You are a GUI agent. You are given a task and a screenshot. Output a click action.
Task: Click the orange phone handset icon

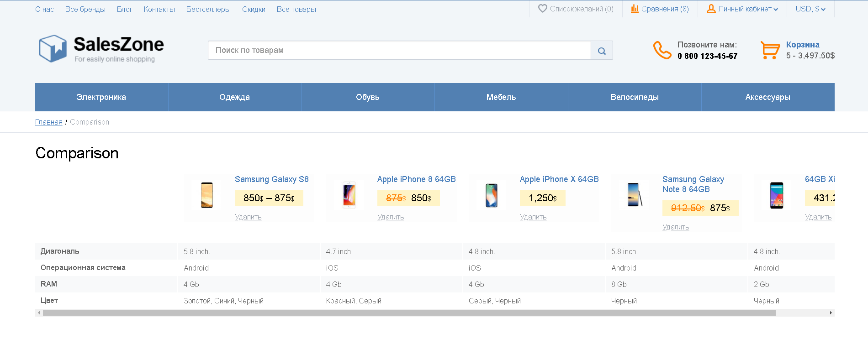[x=662, y=50]
